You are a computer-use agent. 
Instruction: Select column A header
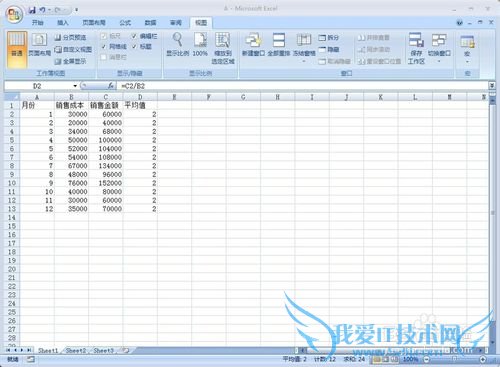(37, 97)
